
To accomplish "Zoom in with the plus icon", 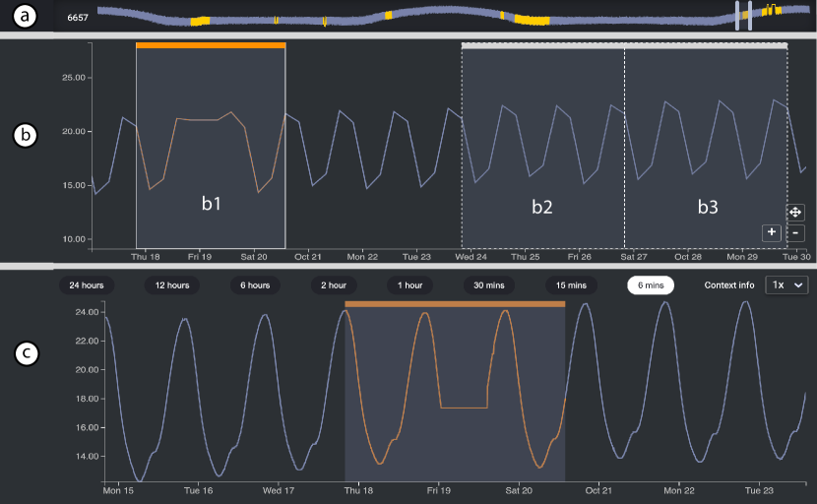I will point(772,232).
